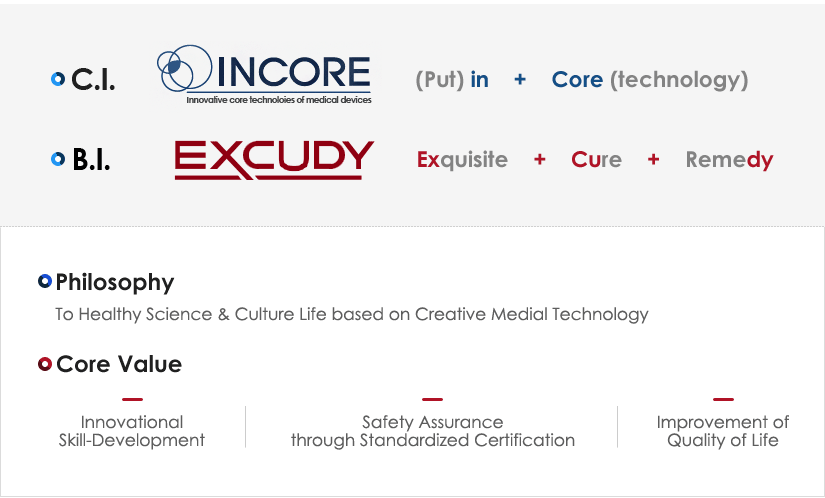Click the blue plus sign between in and Core
The height and width of the screenshot is (498, 825).
pyautogui.click(x=520, y=79)
